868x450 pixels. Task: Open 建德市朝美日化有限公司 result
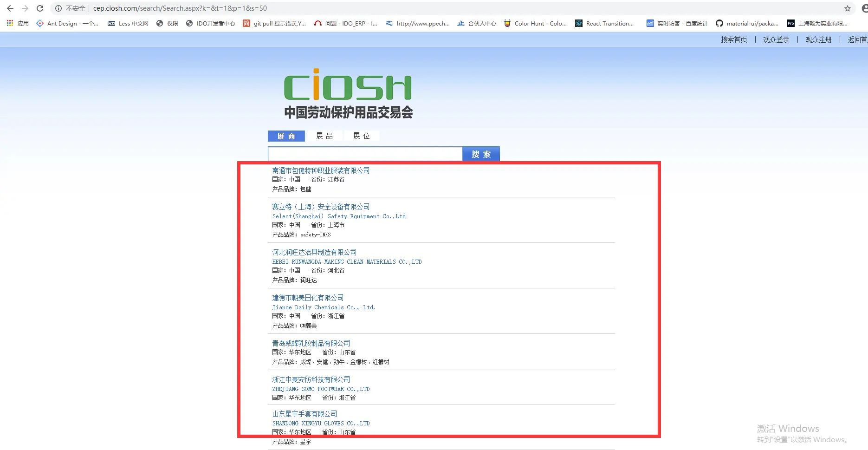click(x=308, y=298)
